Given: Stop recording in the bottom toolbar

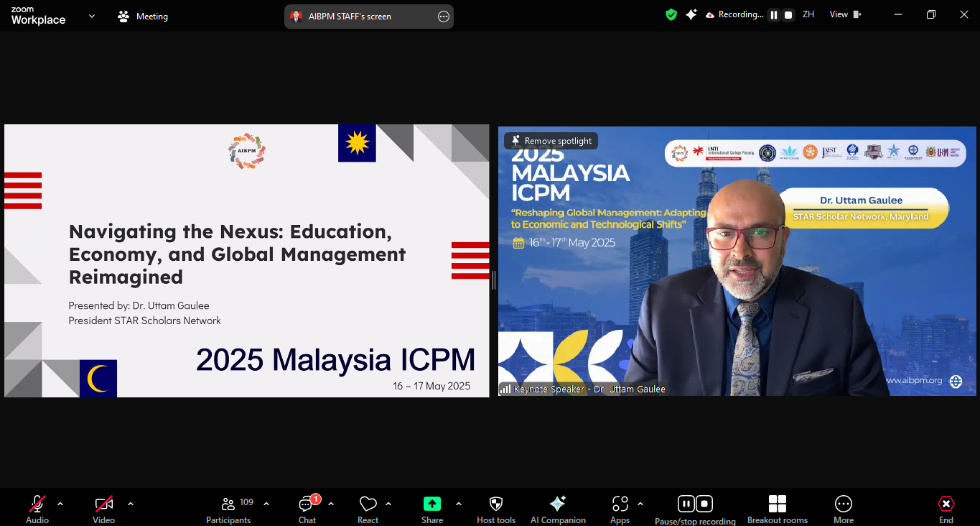Looking at the screenshot, I should (x=704, y=504).
